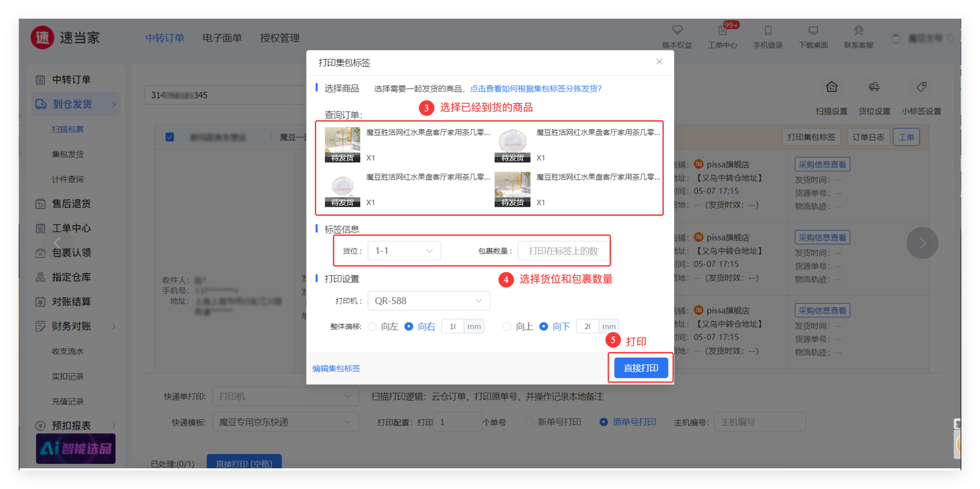The image size is (980, 489).
Task: Select the 向上 offset radio button
Action: pos(507,326)
